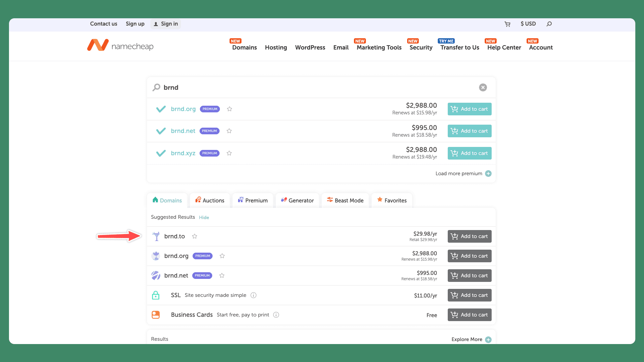
Task: Open the $ USD currency selector
Action: 528,24
